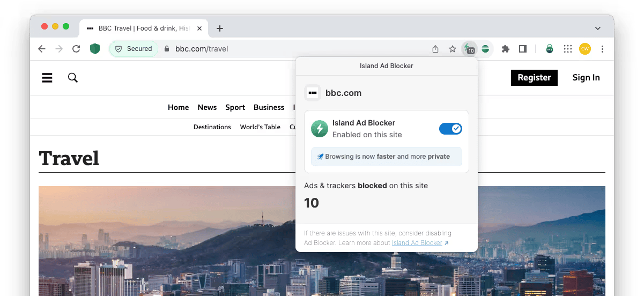Toggle the browser side panel icon
Viewport: 644px width, 296px height.
point(522,49)
